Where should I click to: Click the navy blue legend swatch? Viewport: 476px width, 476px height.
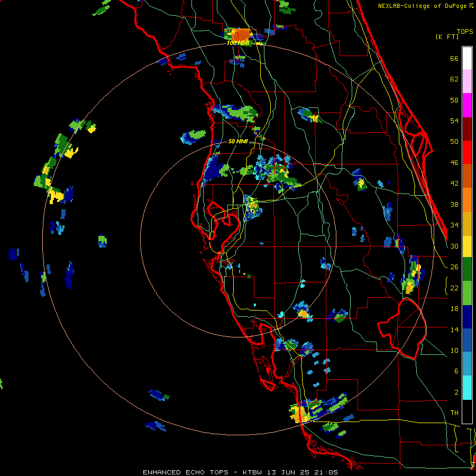(467, 317)
